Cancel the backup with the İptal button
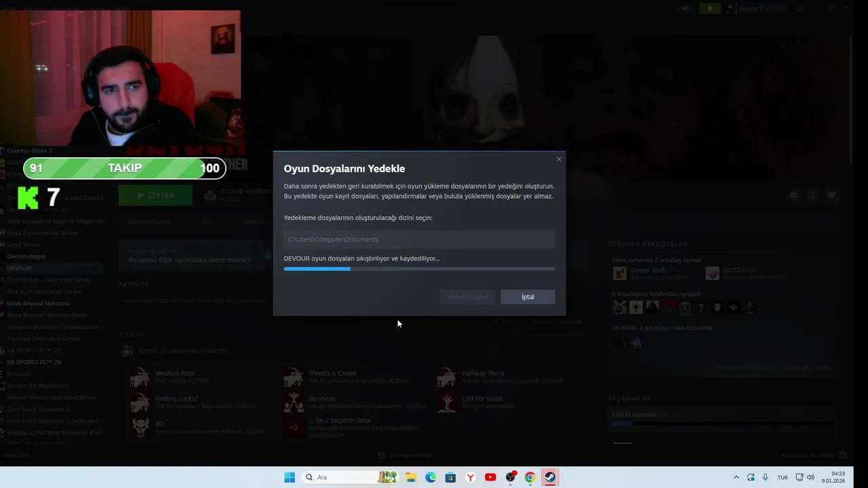The image size is (868, 488). tap(528, 297)
